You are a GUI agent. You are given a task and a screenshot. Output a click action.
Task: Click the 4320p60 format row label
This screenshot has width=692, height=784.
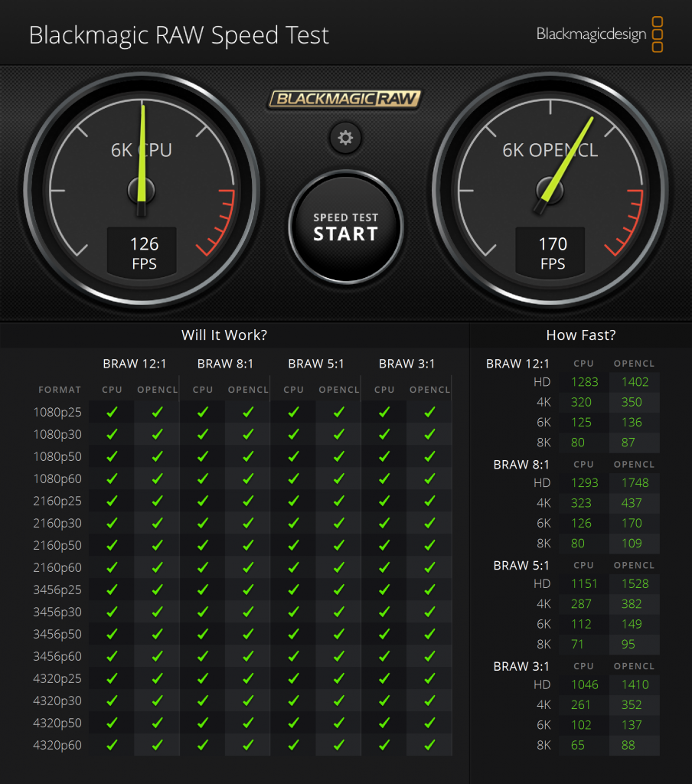click(x=57, y=745)
